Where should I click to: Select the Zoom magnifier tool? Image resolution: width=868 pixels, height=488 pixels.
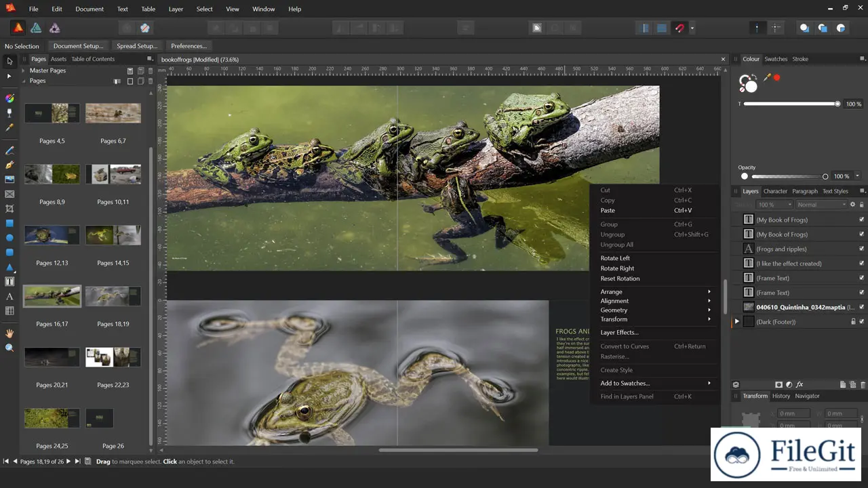pos(9,348)
